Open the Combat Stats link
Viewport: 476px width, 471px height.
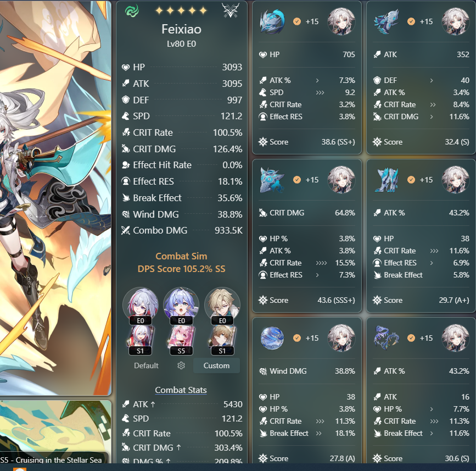pos(181,390)
